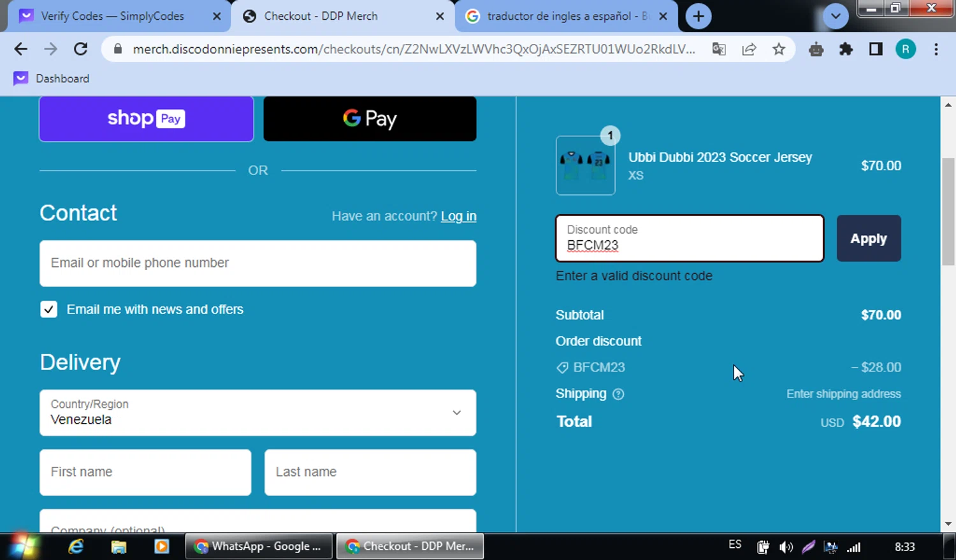Click the page scrollbar up arrow
The image size is (956, 560).
coord(948,104)
